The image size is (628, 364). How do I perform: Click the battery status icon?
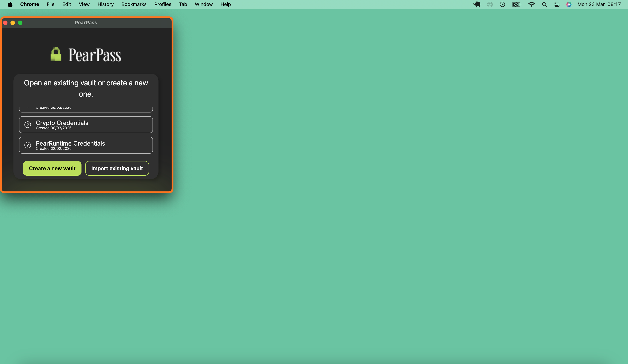coord(516,4)
